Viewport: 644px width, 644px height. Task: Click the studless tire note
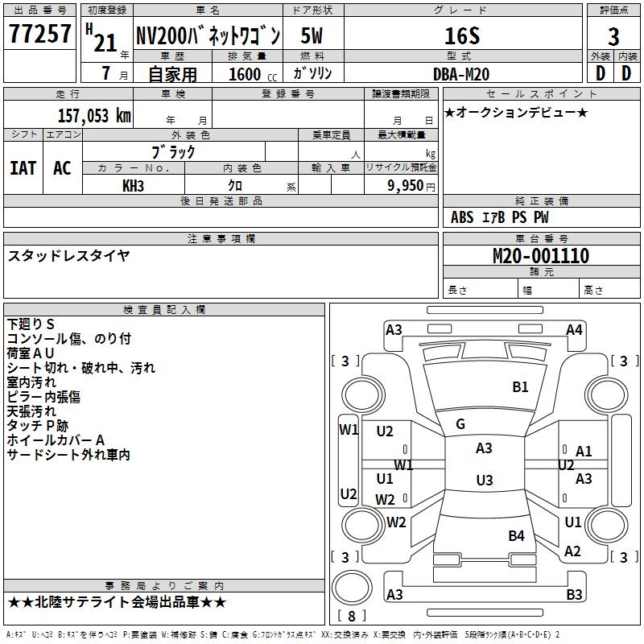69,256
